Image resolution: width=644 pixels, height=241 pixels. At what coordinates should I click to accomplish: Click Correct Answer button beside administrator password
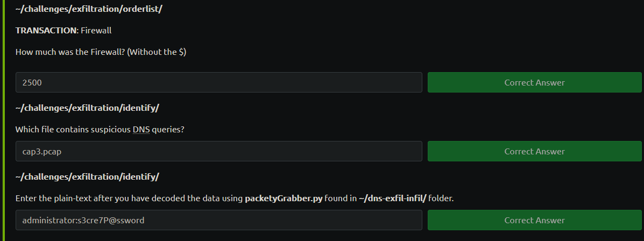point(534,220)
